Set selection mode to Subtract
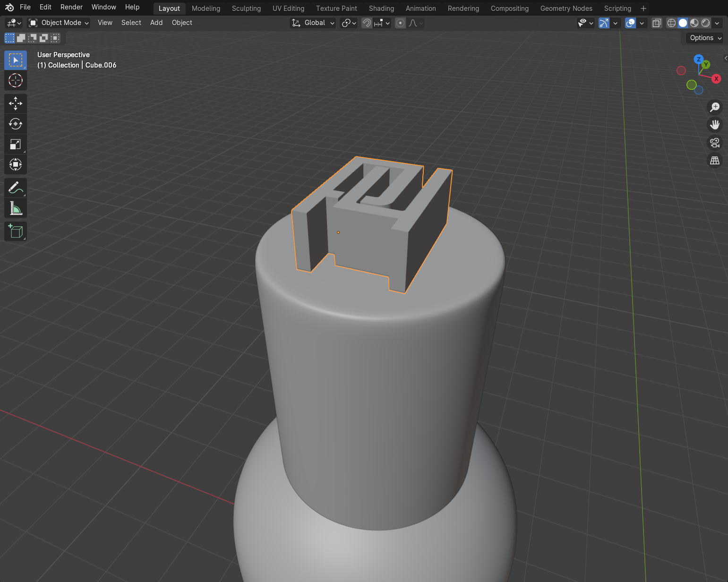This screenshot has height=582, width=728. pyautogui.click(x=32, y=38)
